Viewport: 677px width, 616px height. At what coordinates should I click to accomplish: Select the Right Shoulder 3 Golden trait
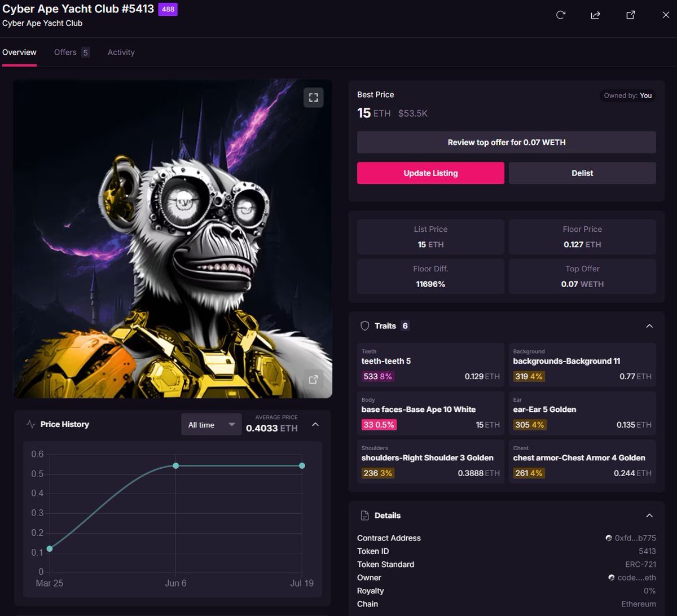click(x=430, y=462)
